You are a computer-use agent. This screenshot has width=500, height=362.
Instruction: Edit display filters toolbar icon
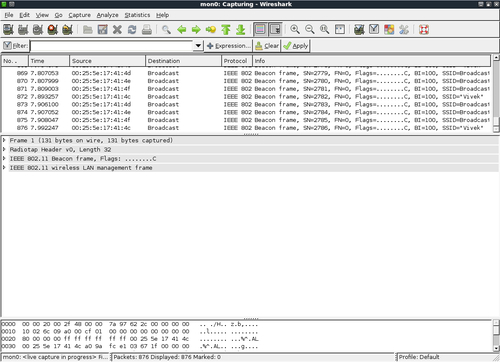tap(374, 30)
